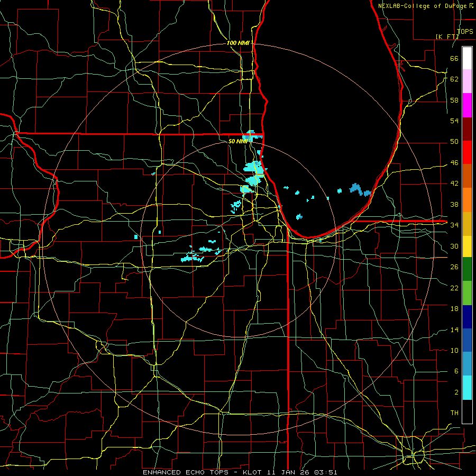
Task: Click the legend value 46
Action: 454,163
